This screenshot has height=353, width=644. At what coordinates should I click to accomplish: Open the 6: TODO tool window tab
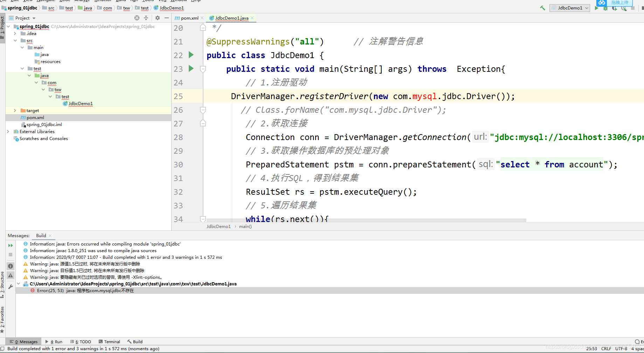tap(81, 342)
